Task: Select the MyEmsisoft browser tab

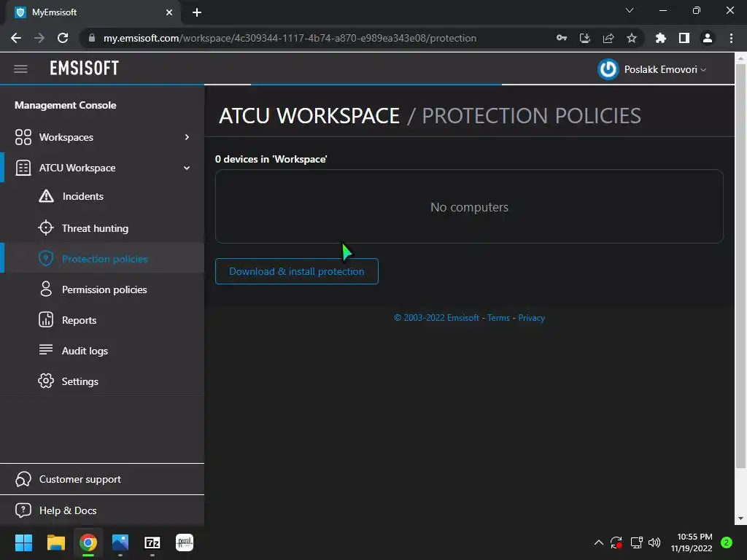Action: (93, 12)
